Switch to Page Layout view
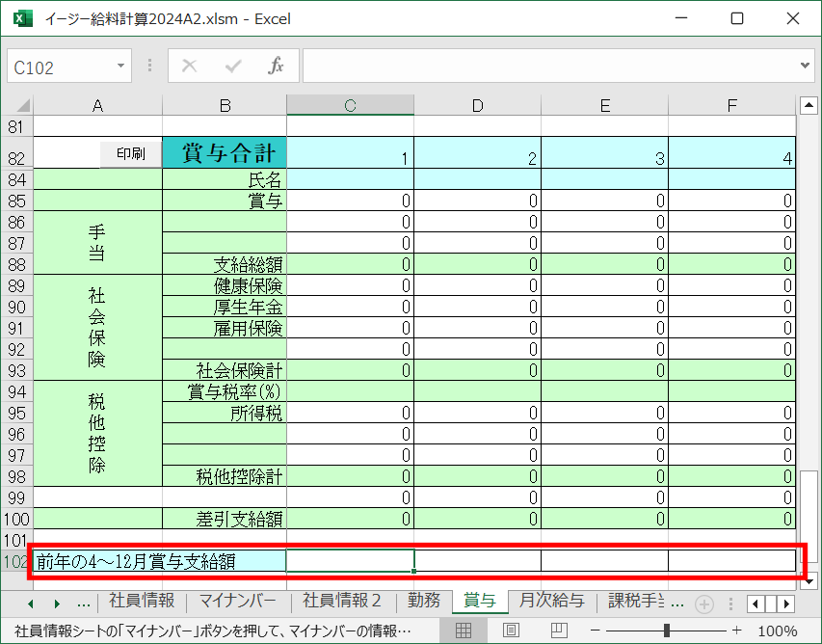822x644 pixels. 511,631
